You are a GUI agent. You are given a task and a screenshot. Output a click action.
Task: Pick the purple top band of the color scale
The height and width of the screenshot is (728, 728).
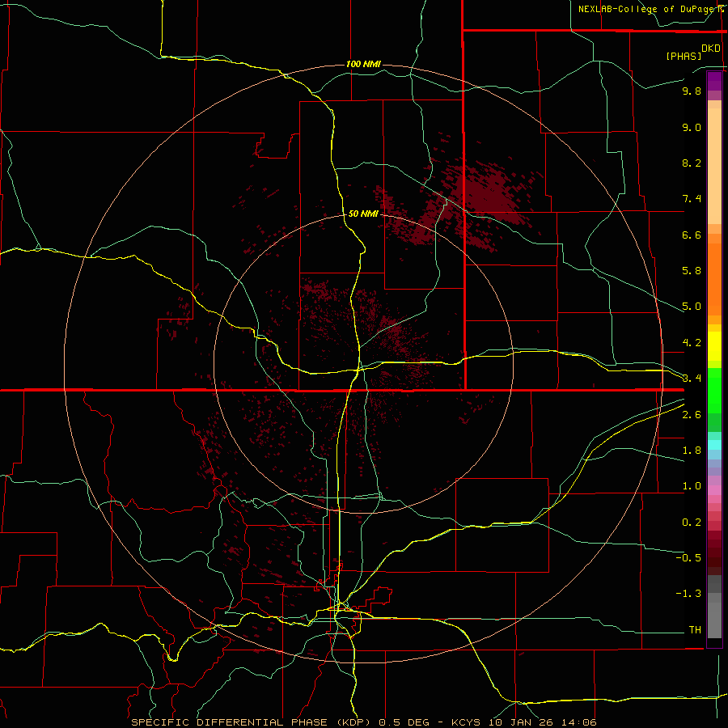pos(714,81)
